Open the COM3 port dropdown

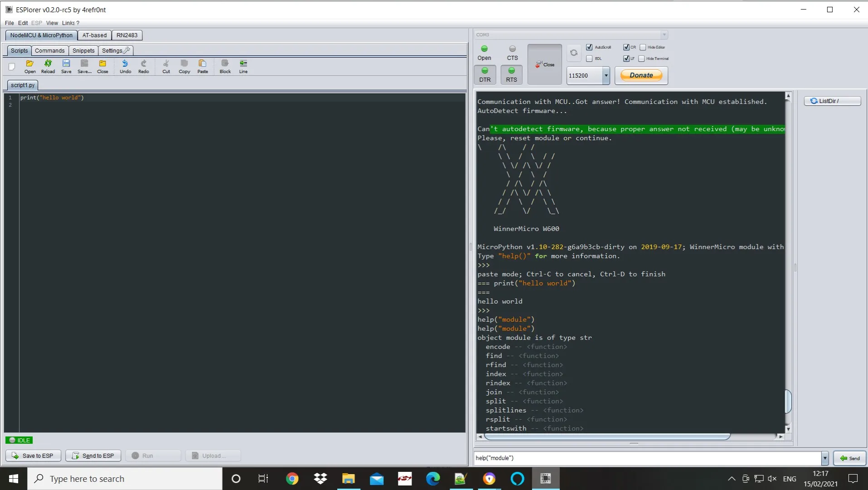664,35
